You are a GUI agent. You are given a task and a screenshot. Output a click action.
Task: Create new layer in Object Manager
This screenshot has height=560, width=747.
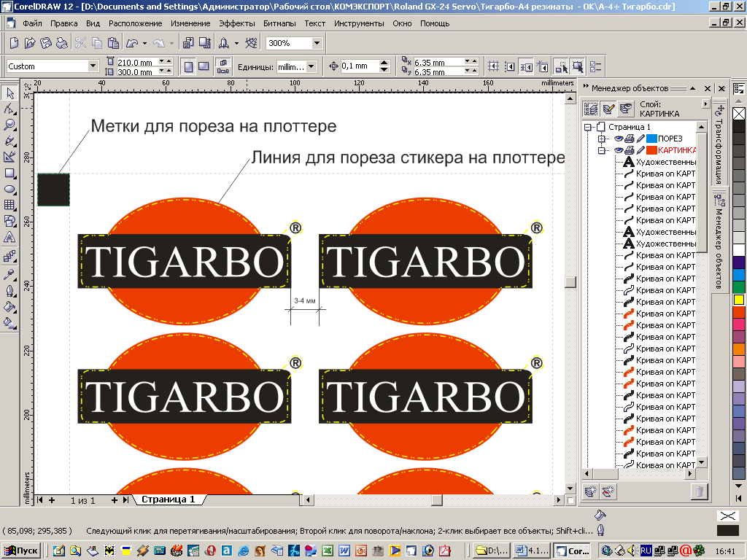pyautogui.click(x=591, y=491)
